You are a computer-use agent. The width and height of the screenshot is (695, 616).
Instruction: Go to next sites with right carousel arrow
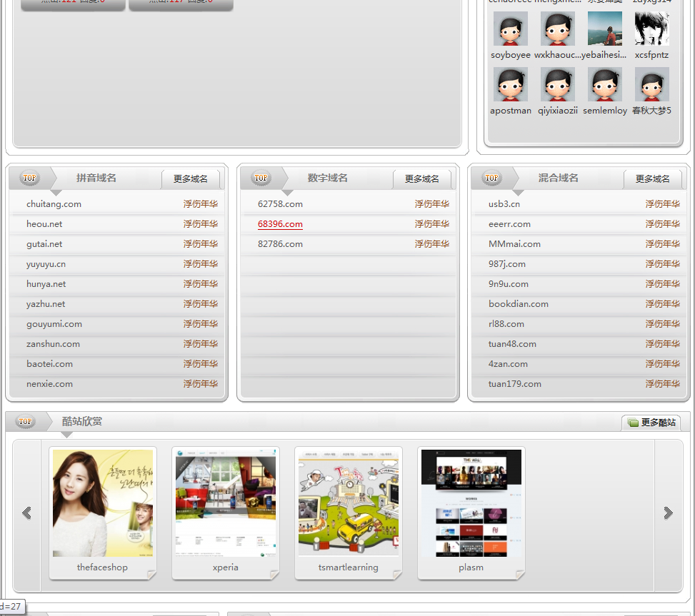668,513
